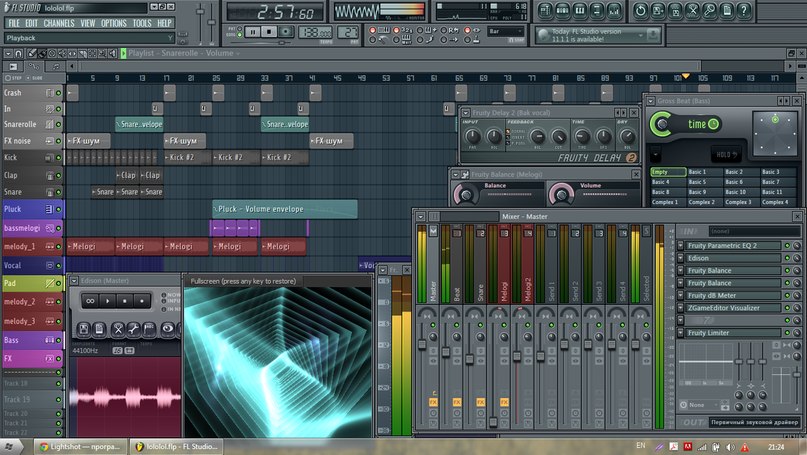
Task: Click Edison's eye view icon
Action: (x=168, y=329)
